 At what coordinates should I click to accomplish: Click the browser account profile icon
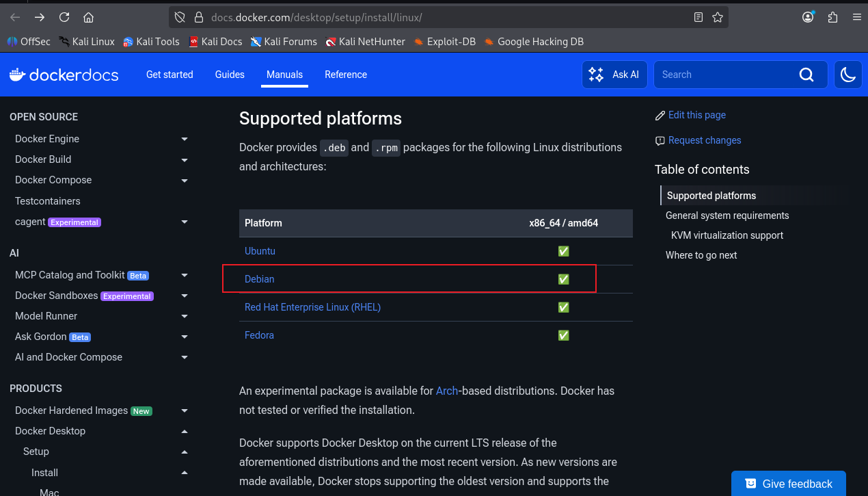point(809,17)
